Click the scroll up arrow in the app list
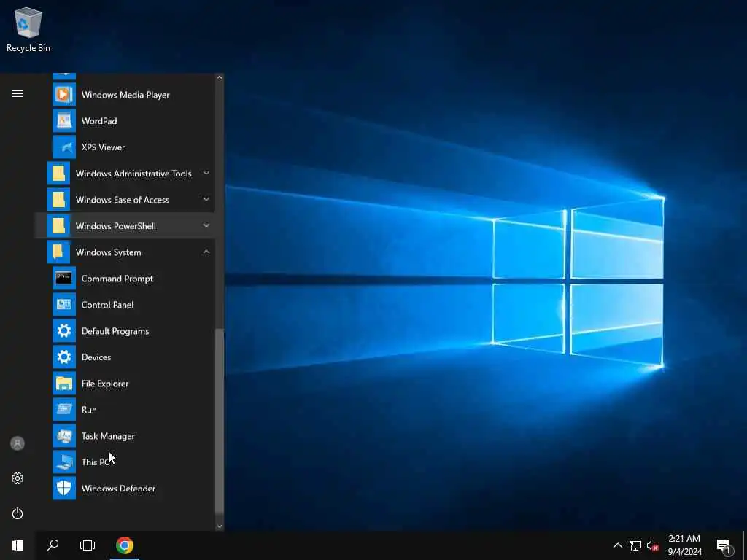This screenshot has width=747, height=560. click(x=219, y=77)
